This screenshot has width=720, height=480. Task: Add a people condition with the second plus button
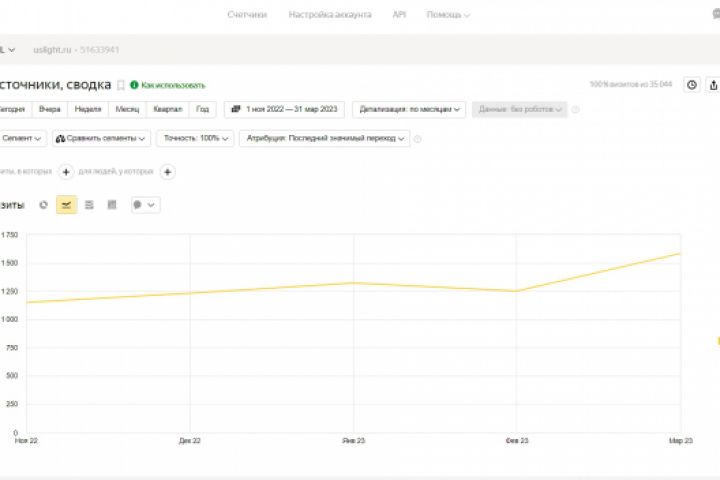[168, 172]
